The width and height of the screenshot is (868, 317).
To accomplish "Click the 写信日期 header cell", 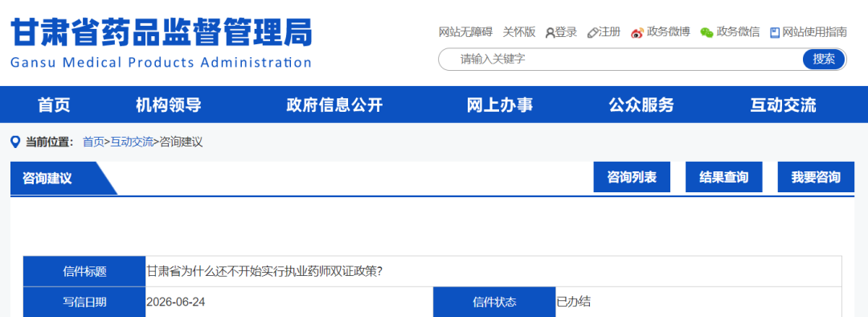I will (84, 302).
